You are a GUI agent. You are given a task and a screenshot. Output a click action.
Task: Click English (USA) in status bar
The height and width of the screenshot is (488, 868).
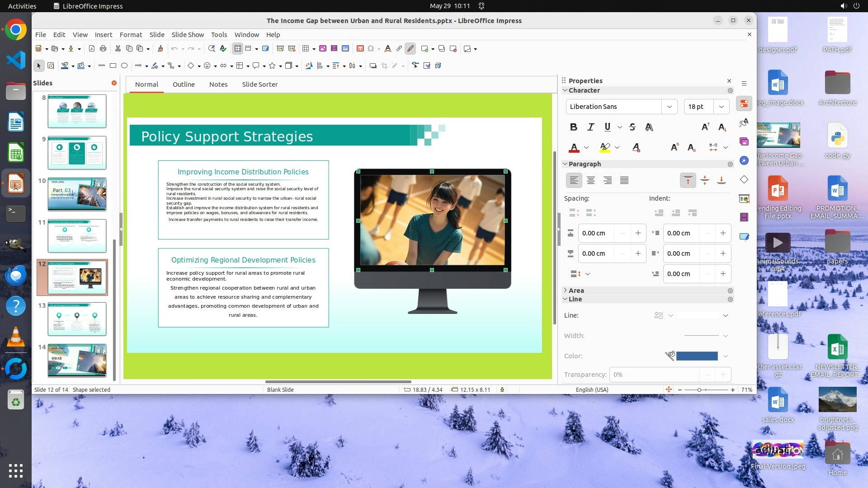tap(592, 389)
